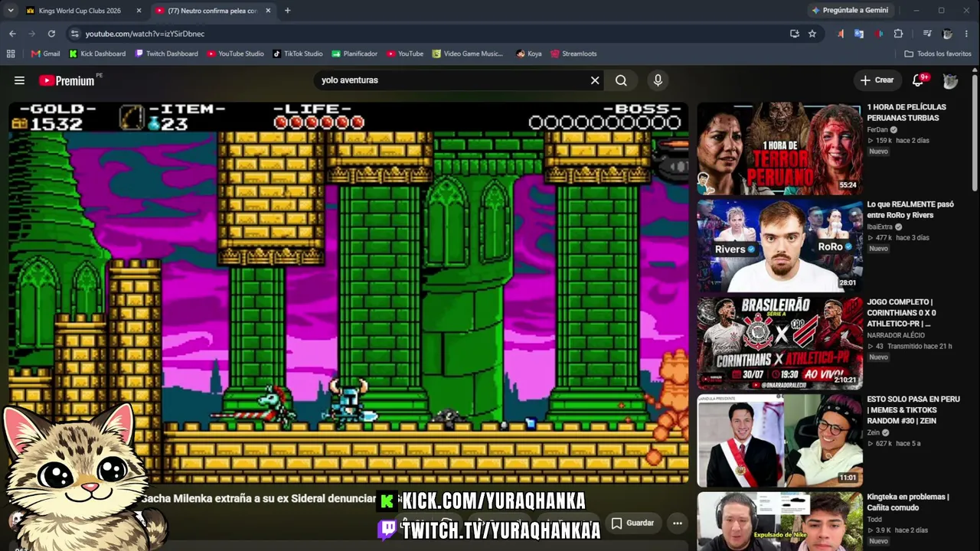Open the YouTube account avatar menu
980x551 pixels.
pyautogui.click(x=950, y=80)
